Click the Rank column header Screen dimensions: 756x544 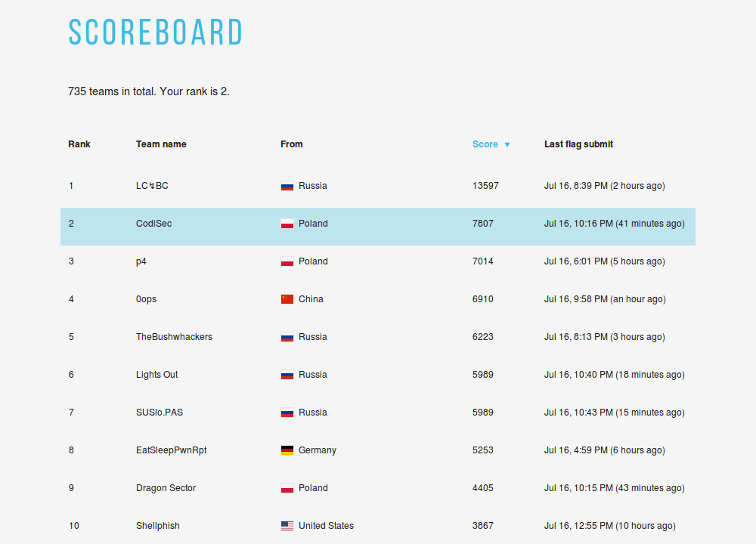click(x=79, y=144)
